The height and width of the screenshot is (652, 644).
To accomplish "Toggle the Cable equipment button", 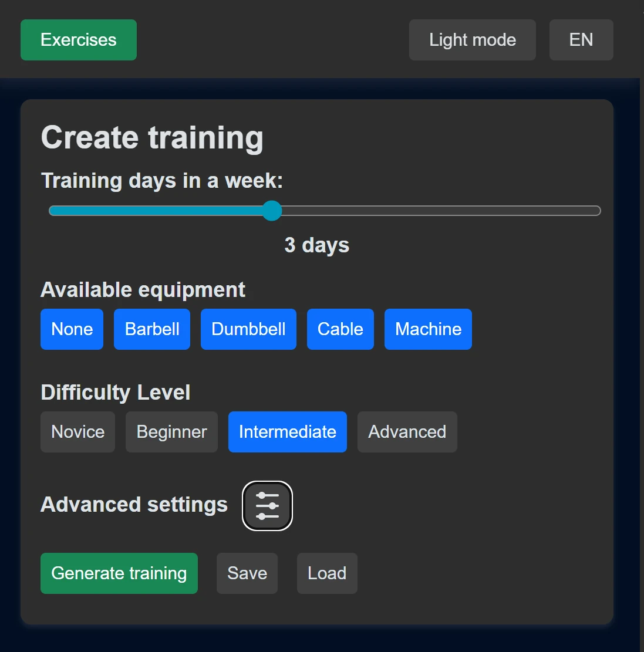I will click(340, 329).
